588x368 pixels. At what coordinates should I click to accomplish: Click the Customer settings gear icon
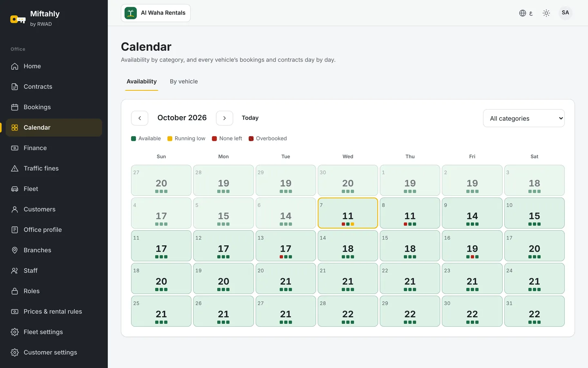tap(15, 352)
